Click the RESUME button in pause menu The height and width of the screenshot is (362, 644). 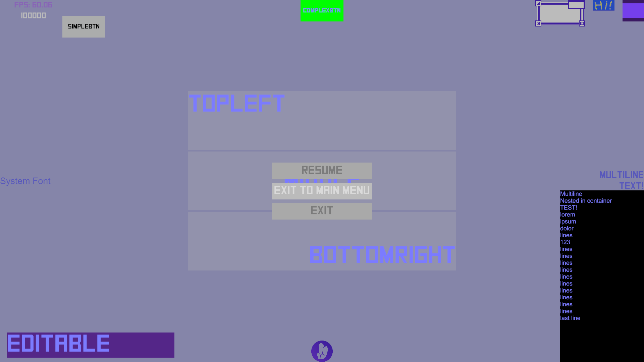322,171
